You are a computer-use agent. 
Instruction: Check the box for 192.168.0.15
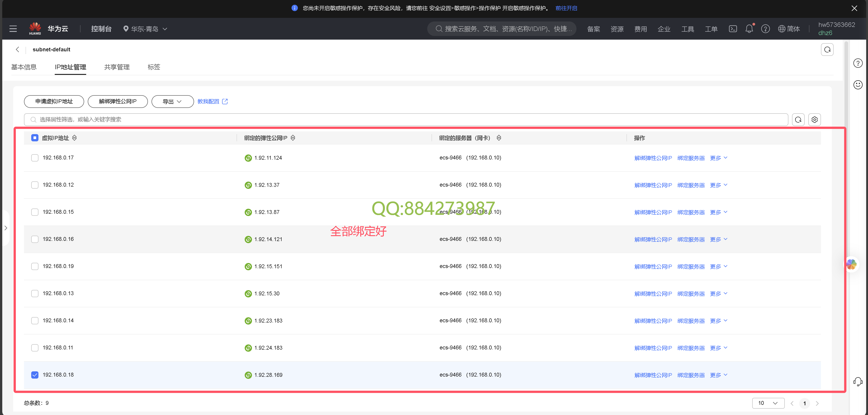pyautogui.click(x=35, y=212)
